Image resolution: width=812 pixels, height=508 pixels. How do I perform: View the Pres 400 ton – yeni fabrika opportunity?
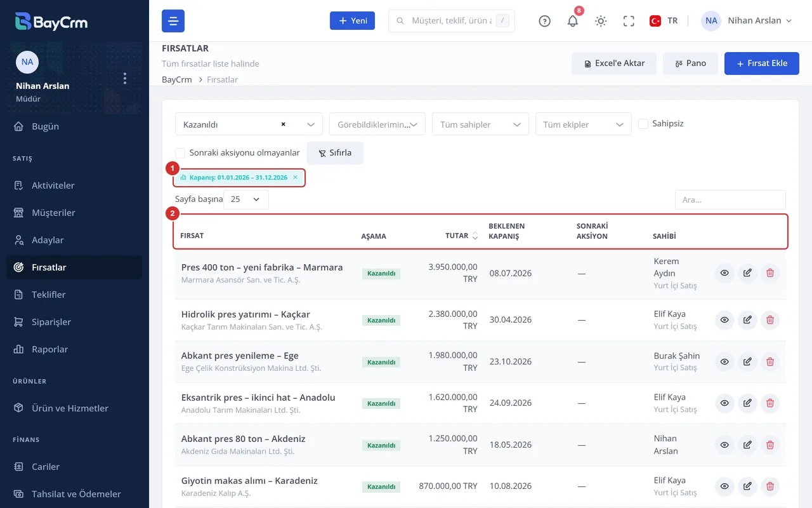(x=724, y=273)
